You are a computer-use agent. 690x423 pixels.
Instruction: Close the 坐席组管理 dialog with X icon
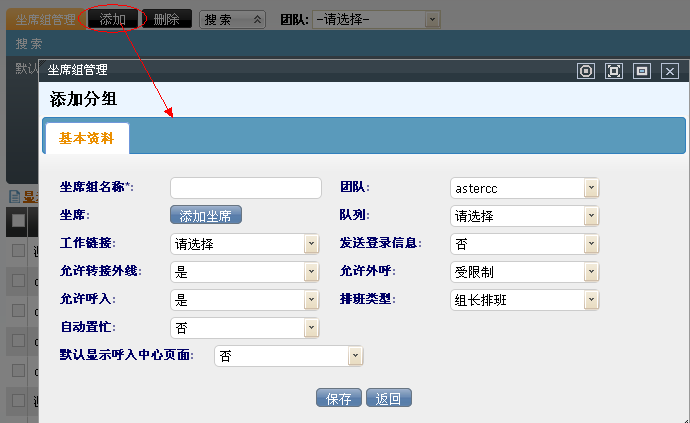pos(670,71)
